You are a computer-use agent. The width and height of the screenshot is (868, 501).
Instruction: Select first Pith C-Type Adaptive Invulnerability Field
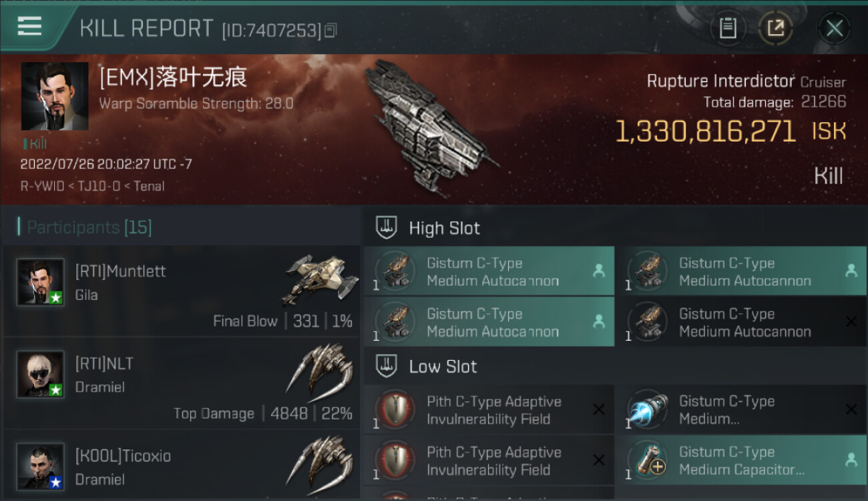(x=489, y=409)
